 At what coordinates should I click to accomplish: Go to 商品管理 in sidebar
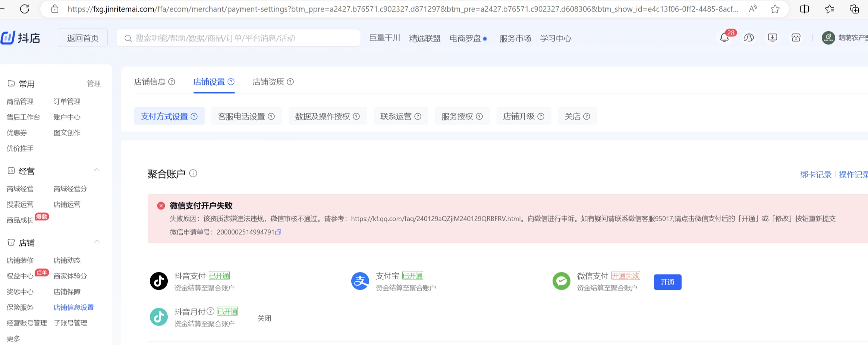pos(20,101)
